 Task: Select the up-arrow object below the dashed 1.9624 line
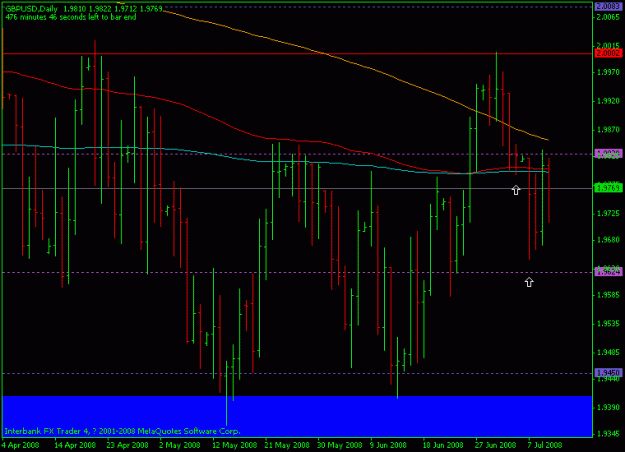click(x=529, y=282)
